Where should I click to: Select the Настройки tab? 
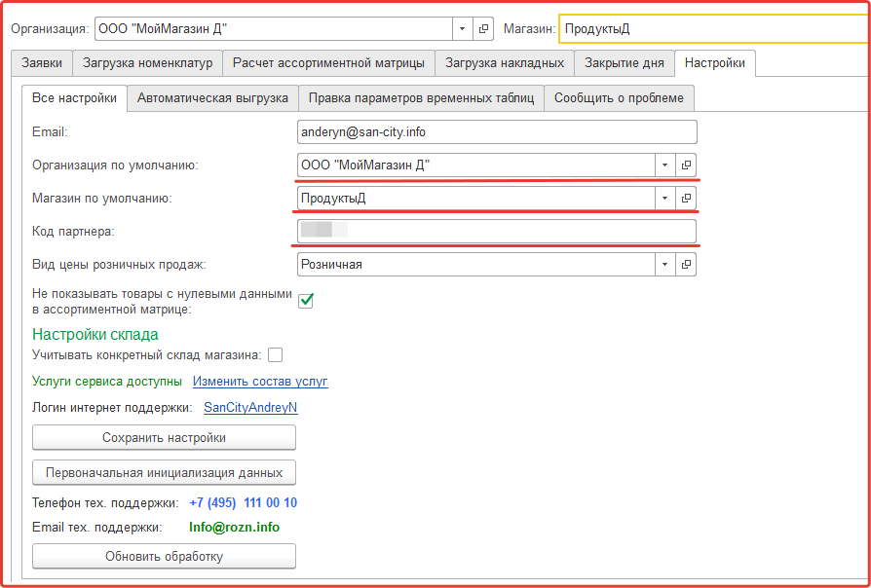[714, 63]
